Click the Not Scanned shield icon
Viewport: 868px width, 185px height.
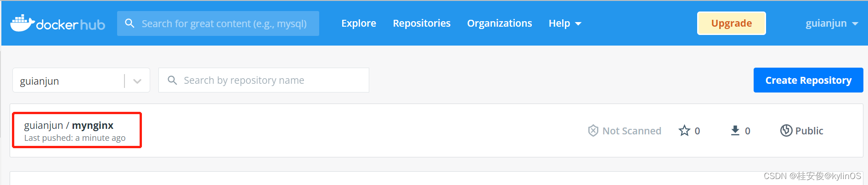click(x=593, y=131)
